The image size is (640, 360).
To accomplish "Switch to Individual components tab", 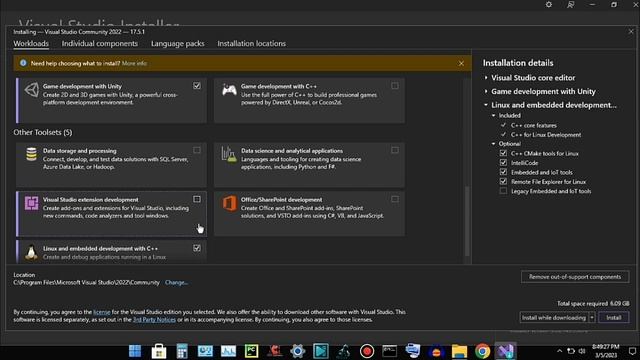I will (x=100, y=43).
